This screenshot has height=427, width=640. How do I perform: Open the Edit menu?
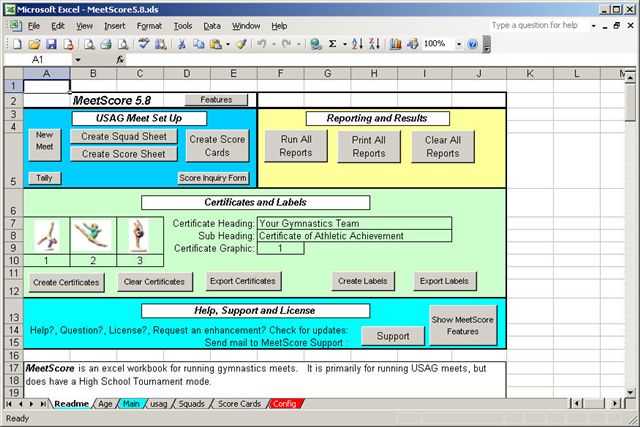(x=58, y=26)
